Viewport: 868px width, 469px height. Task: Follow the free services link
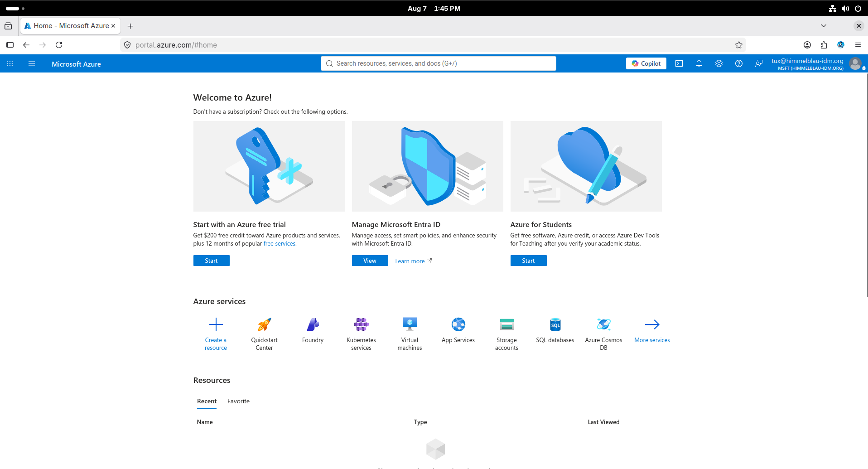click(280, 244)
